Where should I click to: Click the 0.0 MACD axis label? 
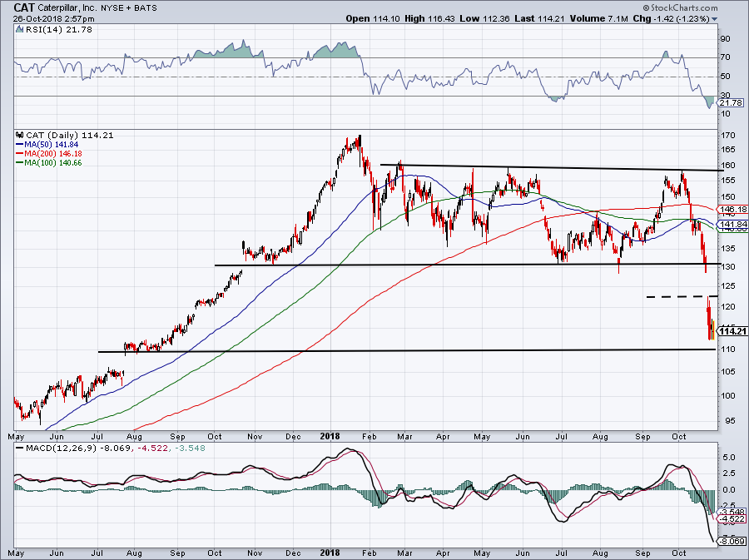[x=728, y=489]
